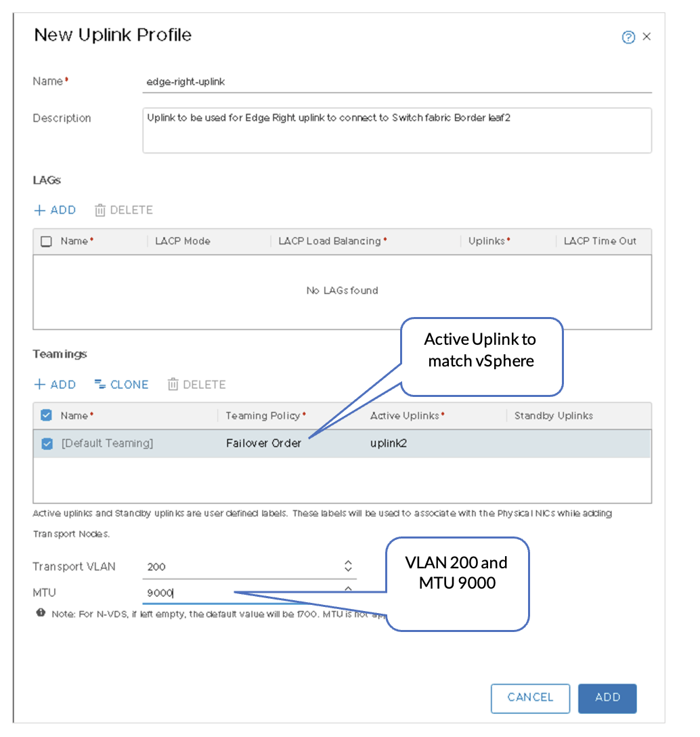Click the trash DELETE icon under LAGs
700x737 pixels.
pos(100,210)
